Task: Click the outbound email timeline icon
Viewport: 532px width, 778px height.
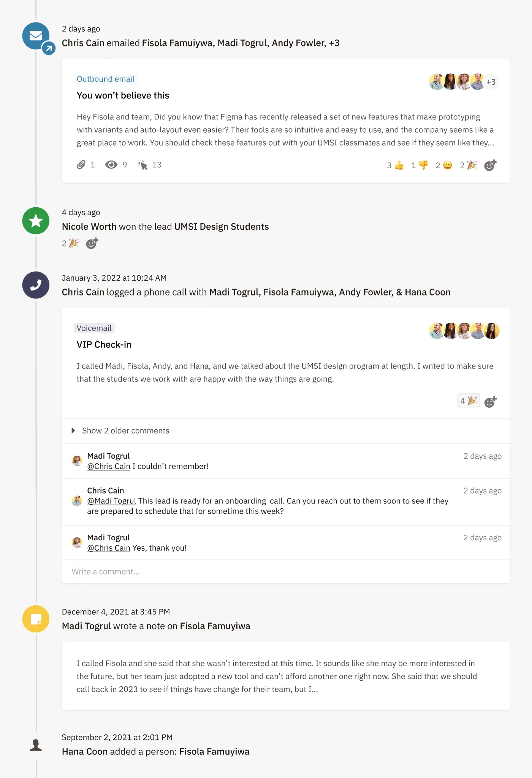Action: click(36, 36)
